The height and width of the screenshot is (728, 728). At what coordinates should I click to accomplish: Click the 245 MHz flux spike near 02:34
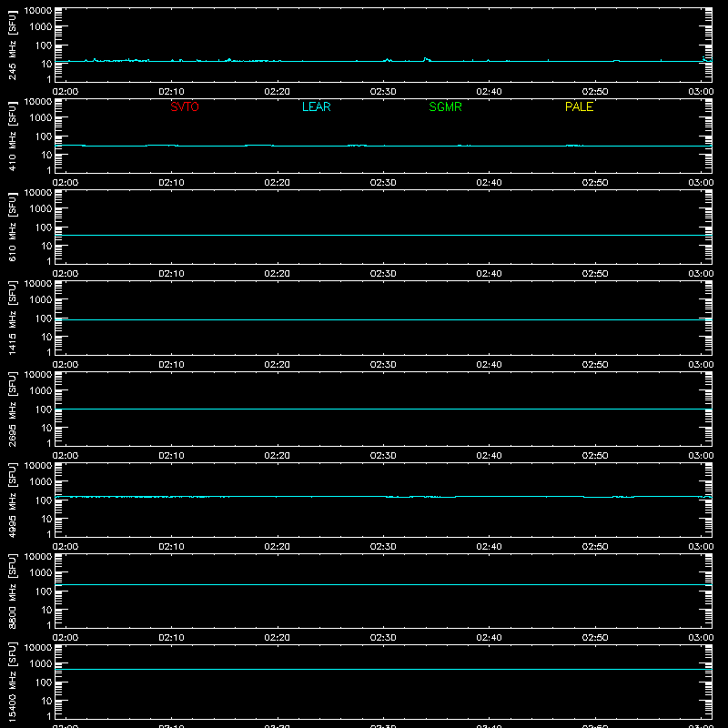coord(426,59)
